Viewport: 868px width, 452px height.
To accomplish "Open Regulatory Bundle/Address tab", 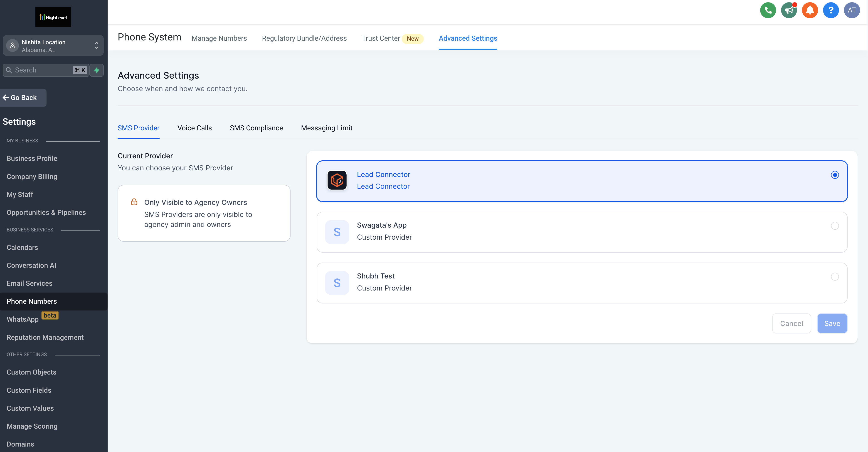I will [304, 38].
